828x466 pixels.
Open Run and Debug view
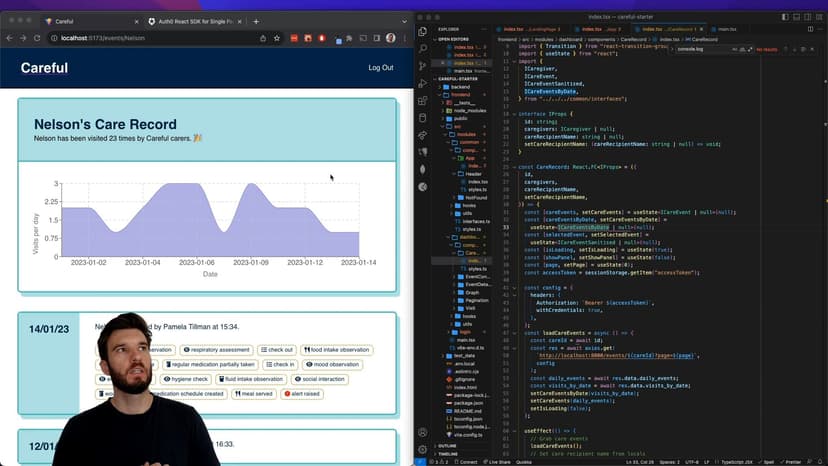pos(424,83)
